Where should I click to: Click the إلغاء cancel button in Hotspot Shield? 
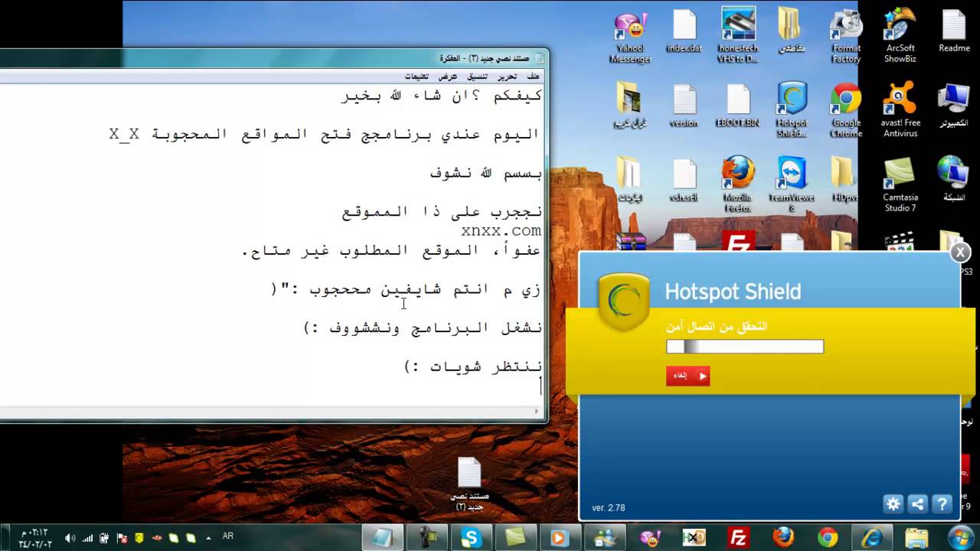click(x=688, y=376)
